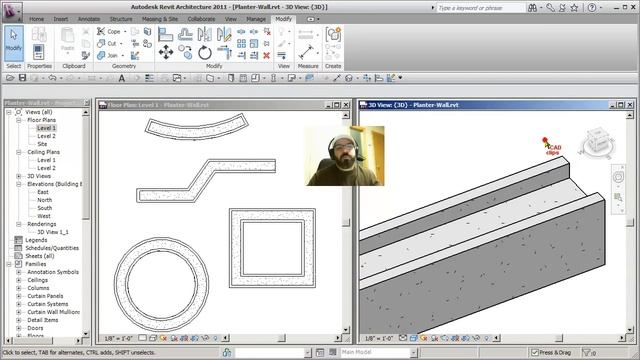The image size is (640, 360).
Task: Toggle the Press & Drag checkbox
Action: click(x=535, y=352)
